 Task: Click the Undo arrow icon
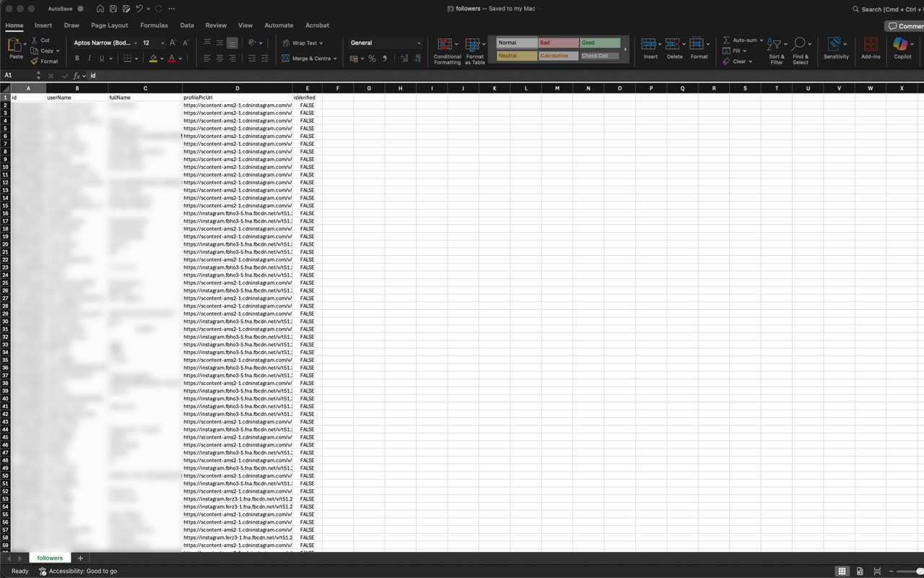pos(139,9)
